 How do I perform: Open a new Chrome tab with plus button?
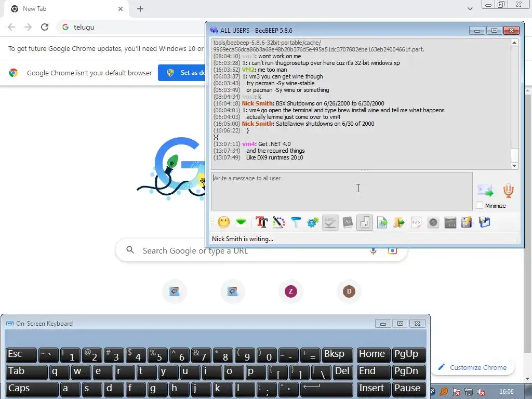point(140,9)
